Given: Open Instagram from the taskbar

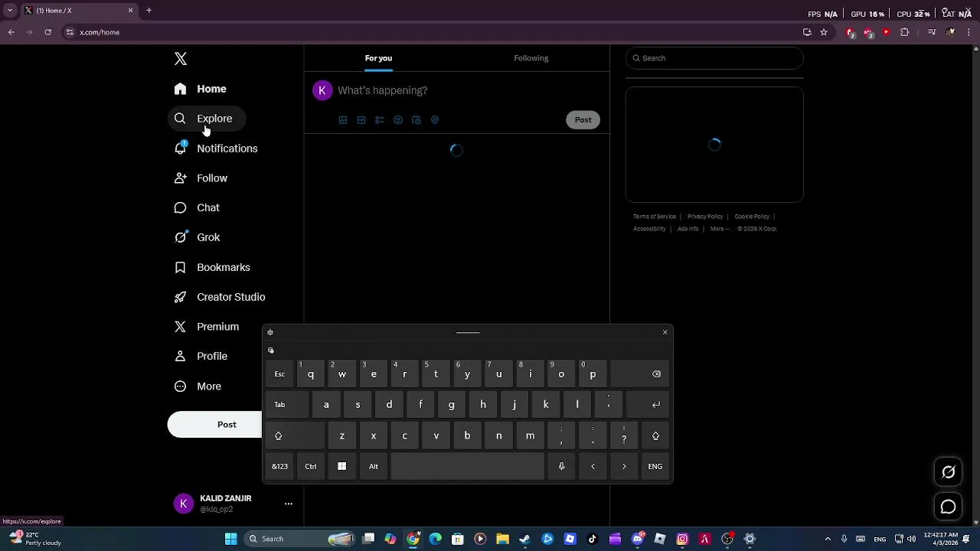Looking at the screenshot, I should pos(682,539).
